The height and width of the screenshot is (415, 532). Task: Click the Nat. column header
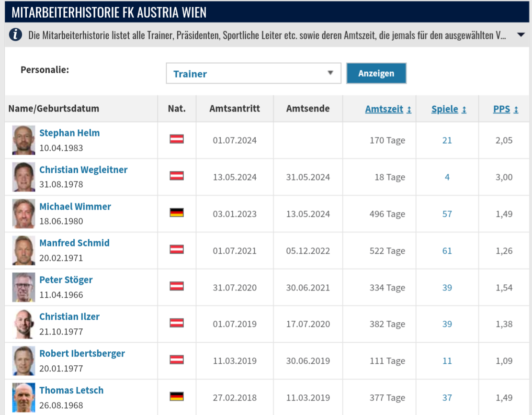pyautogui.click(x=177, y=109)
